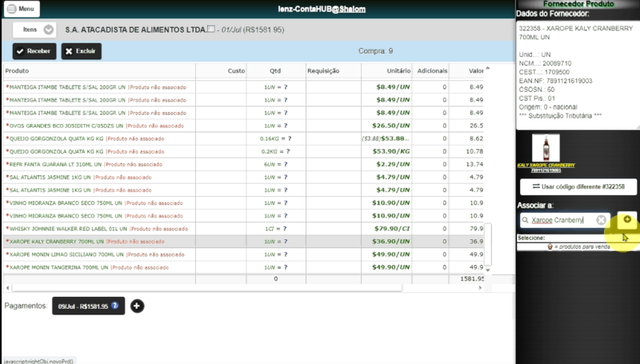Click the EAN.NF: 7891121619003 text
The height and width of the screenshot is (364, 640).
pos(555,81)
